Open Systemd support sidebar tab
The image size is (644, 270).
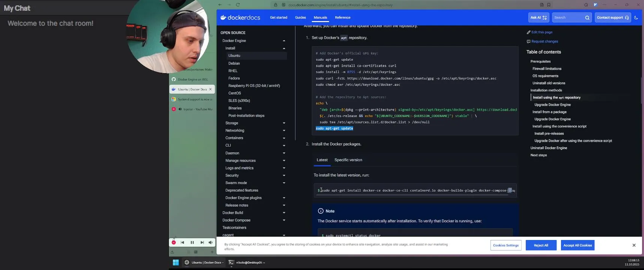click(192, 99)
